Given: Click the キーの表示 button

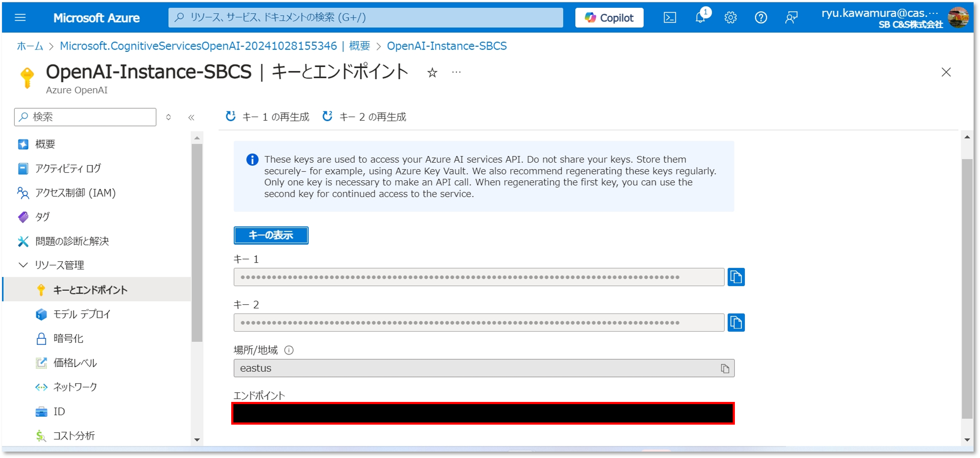Looking at the screenshot, I should (271, 235).
